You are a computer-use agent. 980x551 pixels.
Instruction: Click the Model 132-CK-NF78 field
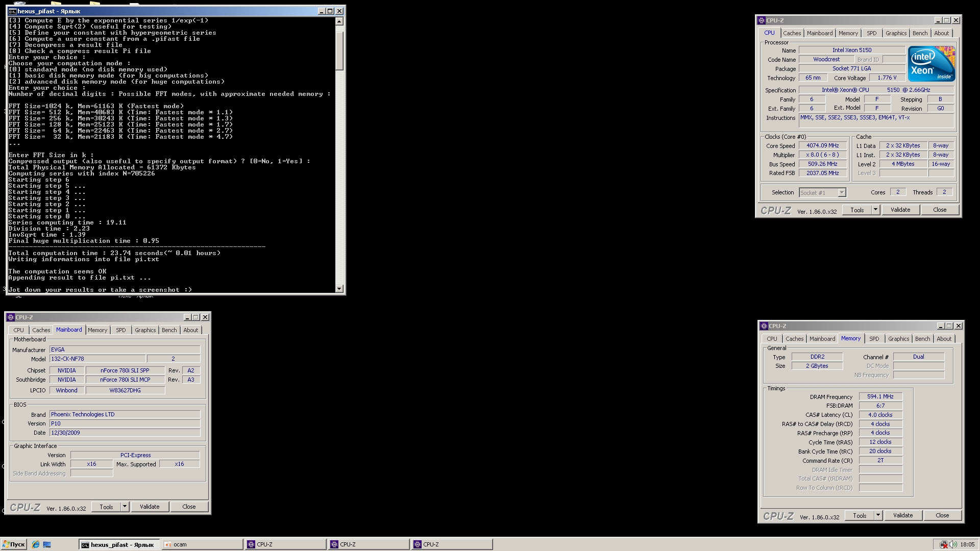click(97, 359)
